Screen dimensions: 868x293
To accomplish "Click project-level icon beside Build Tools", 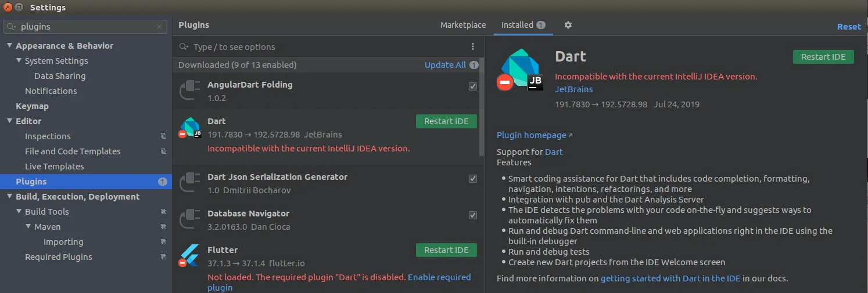I will pyautogui.click(x=163, y=212).
